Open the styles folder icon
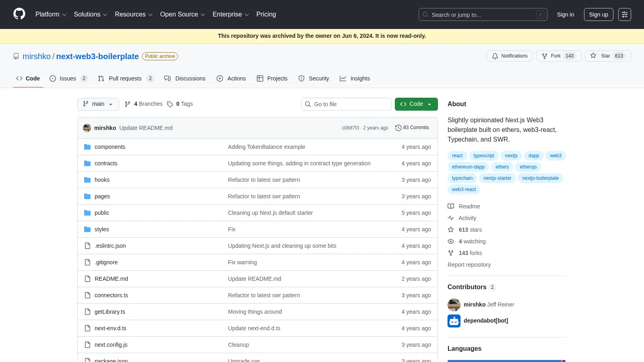The width and height of the screenshot is (644, 362). (x=87, y=229)
